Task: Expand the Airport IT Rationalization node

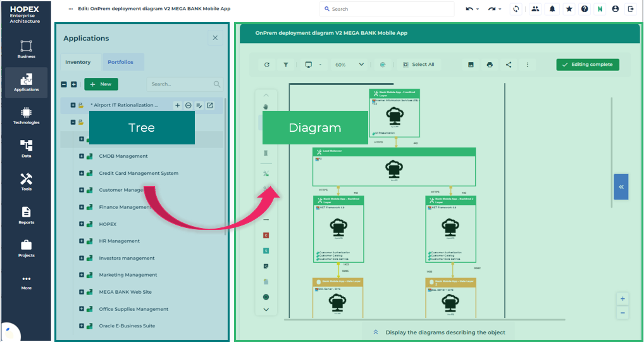Action: pyautogui.click(x=73, y=105)
